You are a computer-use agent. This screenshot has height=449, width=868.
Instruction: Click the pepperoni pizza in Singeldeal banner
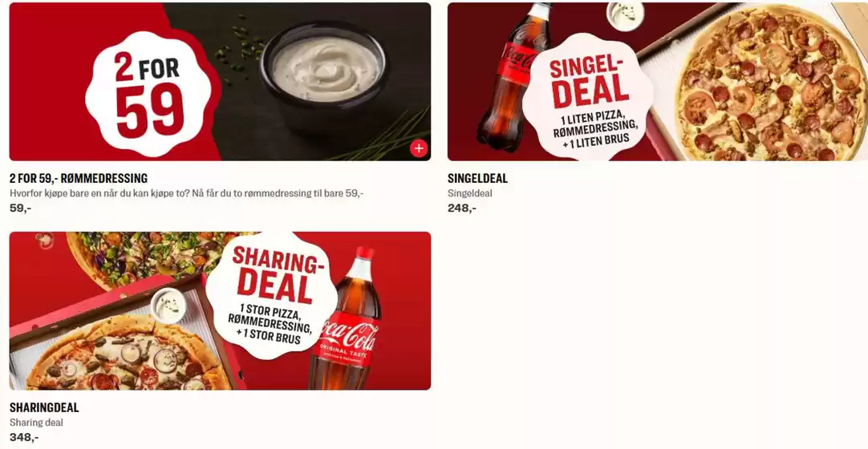tap(769, 83)
